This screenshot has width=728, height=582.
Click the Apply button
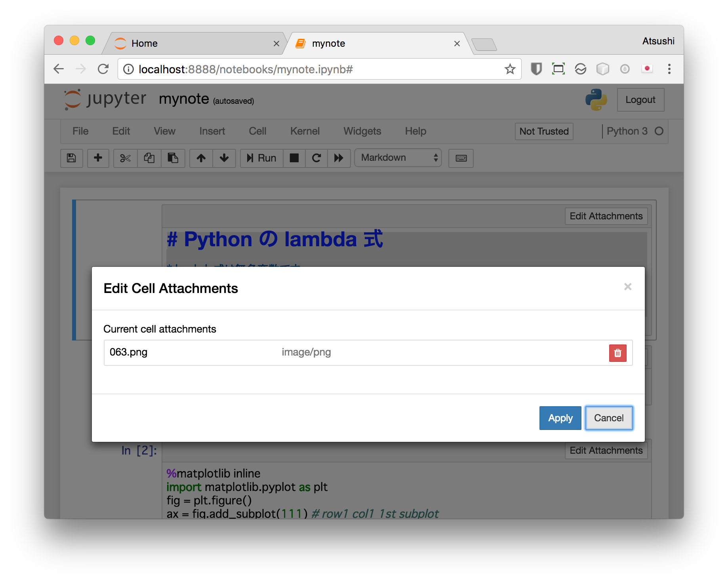coord(560,418)
